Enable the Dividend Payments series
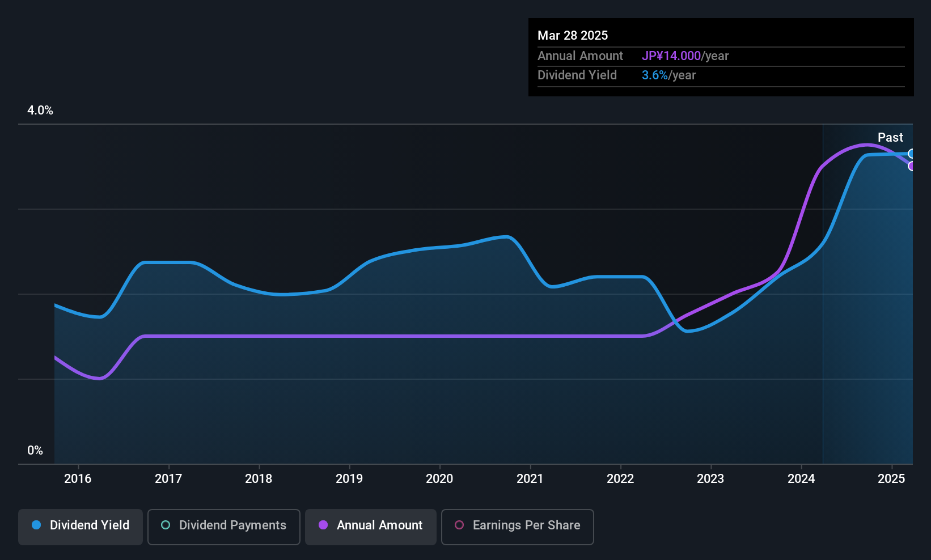Viewport: 931px width, 560px height. click(x=223, y=526)
